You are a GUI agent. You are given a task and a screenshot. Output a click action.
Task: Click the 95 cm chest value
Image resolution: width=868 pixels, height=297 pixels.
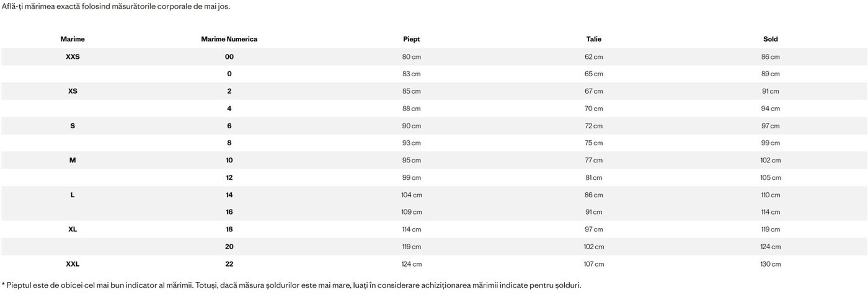(411, 160)
